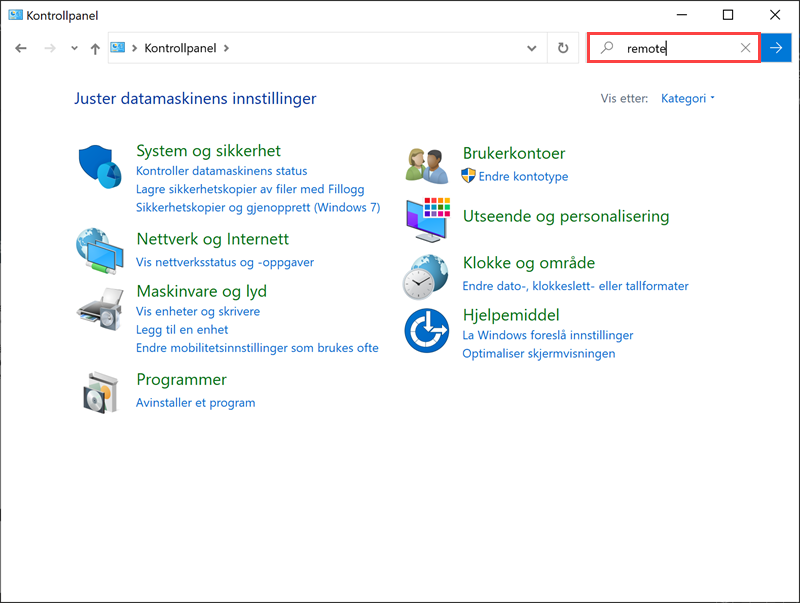Click the forward navigation arrow

coord(49,48)
